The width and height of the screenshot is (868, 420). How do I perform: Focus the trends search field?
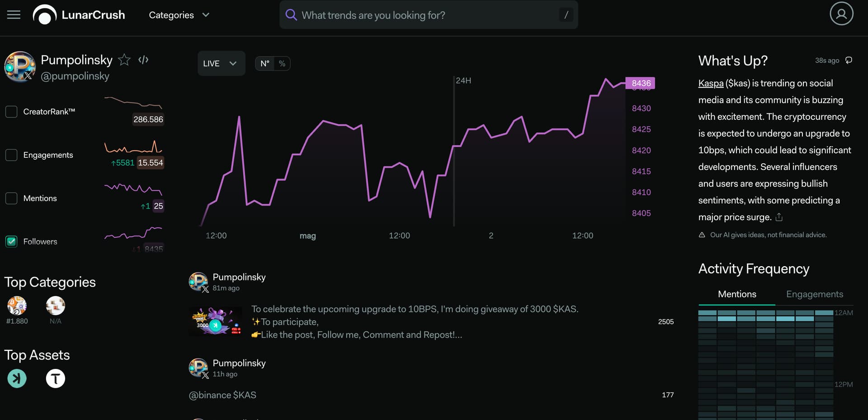click(429, 15)
